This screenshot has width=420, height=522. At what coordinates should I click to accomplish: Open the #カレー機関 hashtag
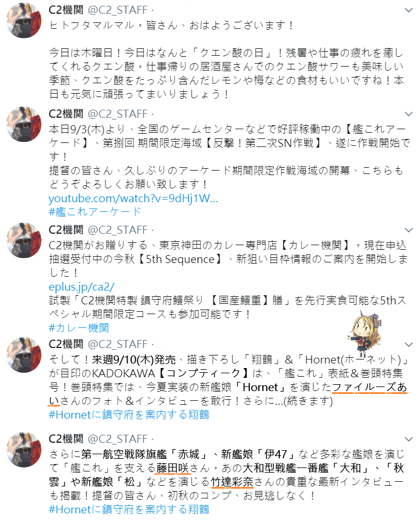tap(79, 328)
